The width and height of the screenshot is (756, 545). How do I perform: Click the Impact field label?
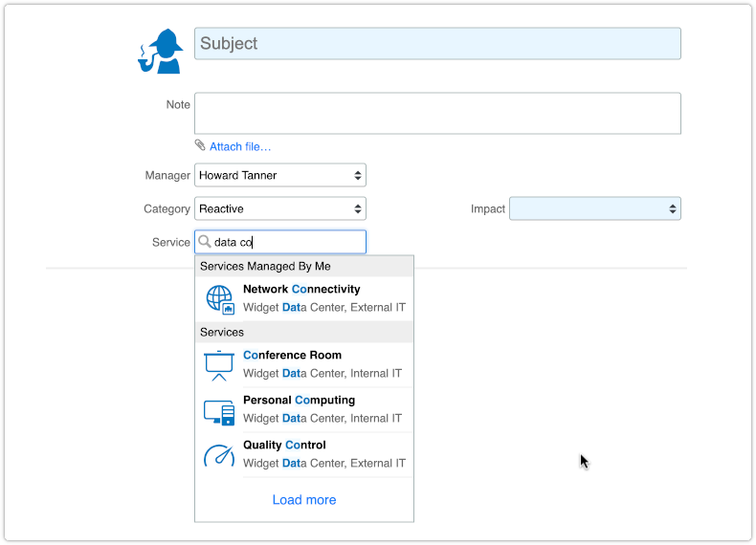pyautogui.click(x=488, y=208)
